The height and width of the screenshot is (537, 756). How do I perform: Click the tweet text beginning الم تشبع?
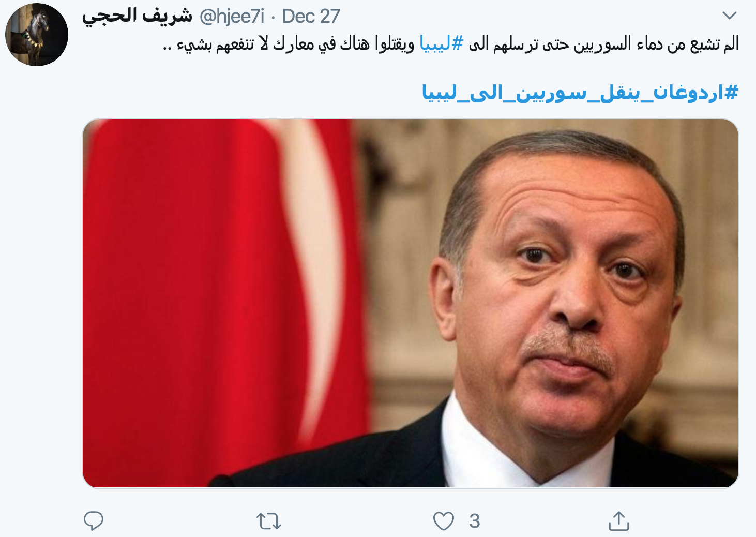(450, 43)
